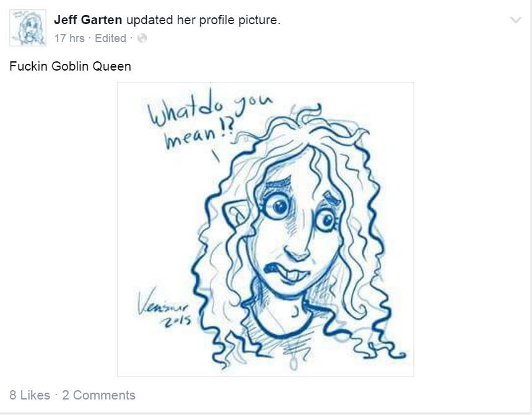
Task: Open Jeff Garten's profile picture thumbnail
Action: tap(28, 28)
